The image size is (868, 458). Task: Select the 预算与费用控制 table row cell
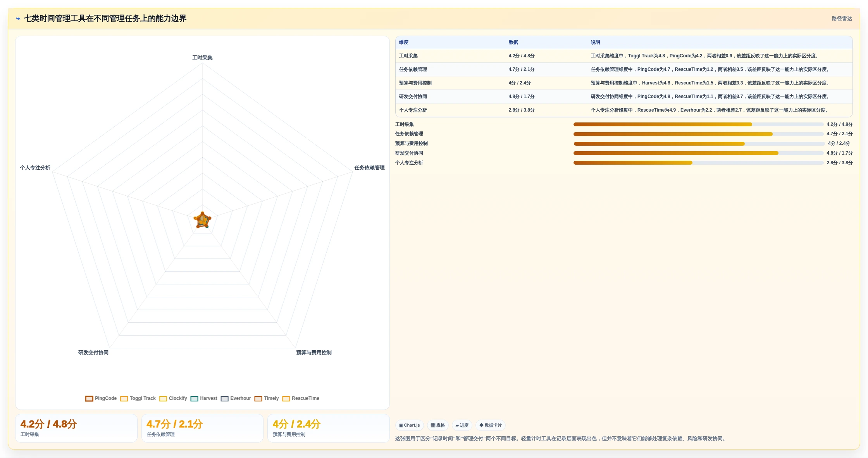(x=415, y=83)
